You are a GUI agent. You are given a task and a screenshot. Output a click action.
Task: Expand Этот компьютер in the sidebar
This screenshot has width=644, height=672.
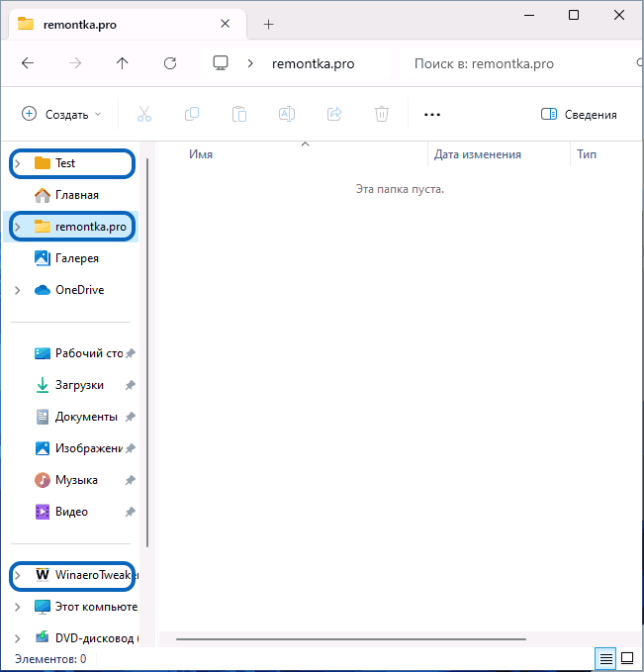click(x=18, y=607)
